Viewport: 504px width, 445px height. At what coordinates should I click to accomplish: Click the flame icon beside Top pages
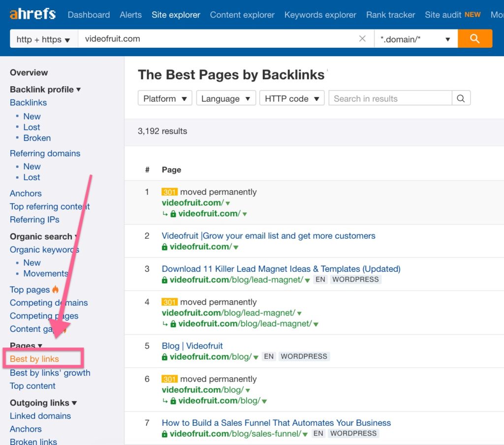coord(55,289)
